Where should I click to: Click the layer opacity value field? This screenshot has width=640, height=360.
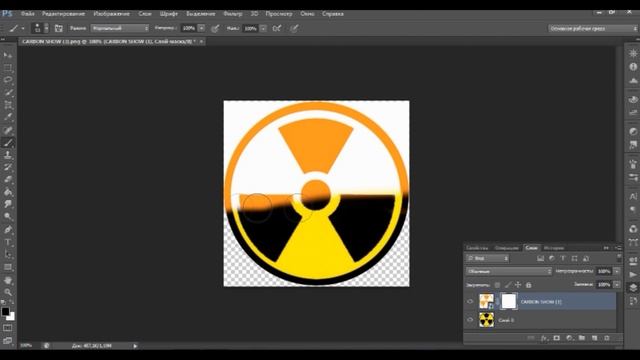[604, 271]
